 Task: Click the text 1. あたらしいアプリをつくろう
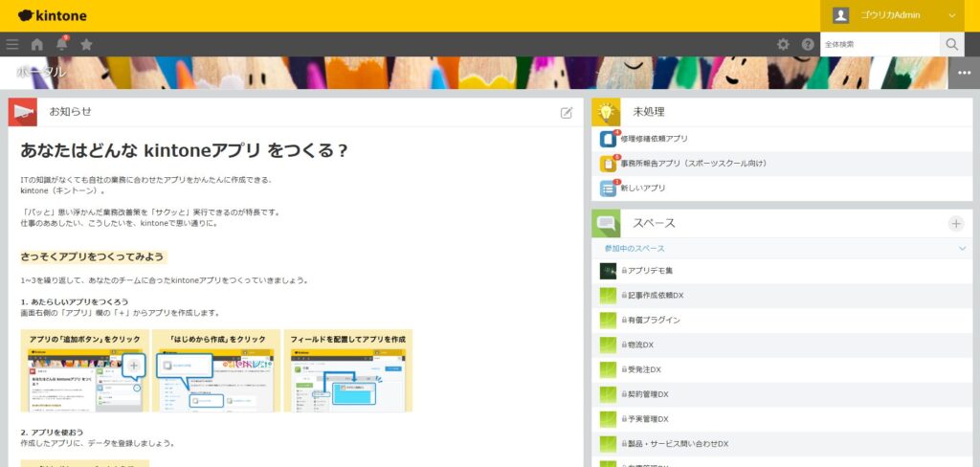pyautogui.click(x=75, y=301)
